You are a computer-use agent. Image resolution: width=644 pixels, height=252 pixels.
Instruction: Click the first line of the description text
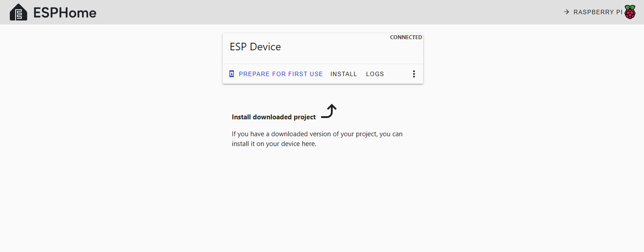(x=317, y=134)
